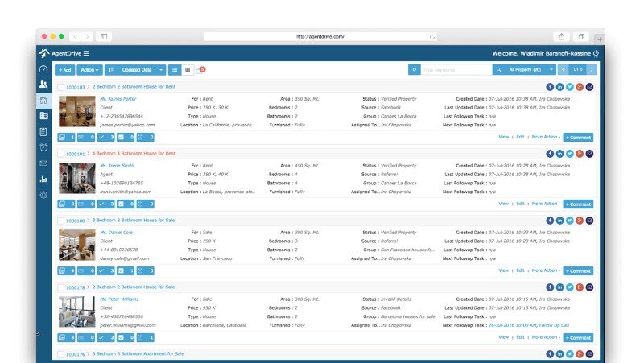Share listing 1000181 on Twitter
Viewport: 644px width, 363px height.
click(570, 153)
